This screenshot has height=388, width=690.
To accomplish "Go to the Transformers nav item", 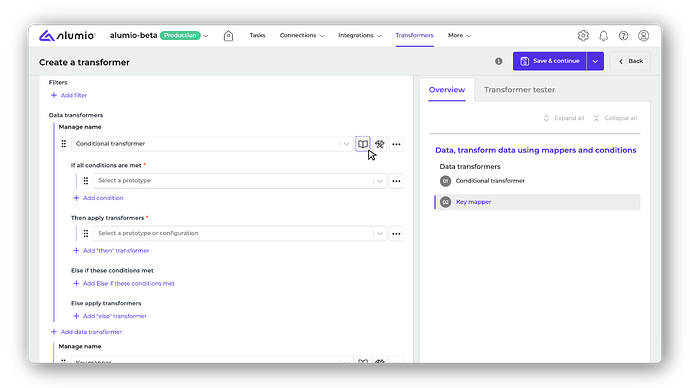I will pyautogui.click(x=414, y=35).
